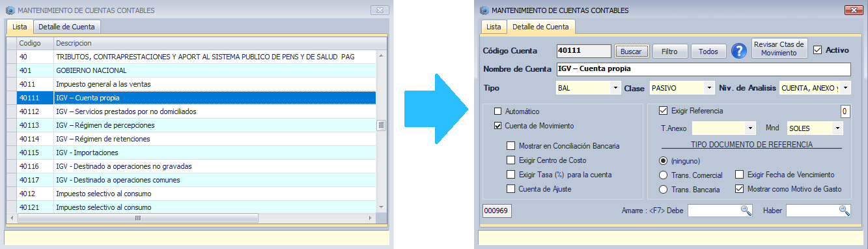Click the magnifier icon in Haber field

(x=845, y=210)
